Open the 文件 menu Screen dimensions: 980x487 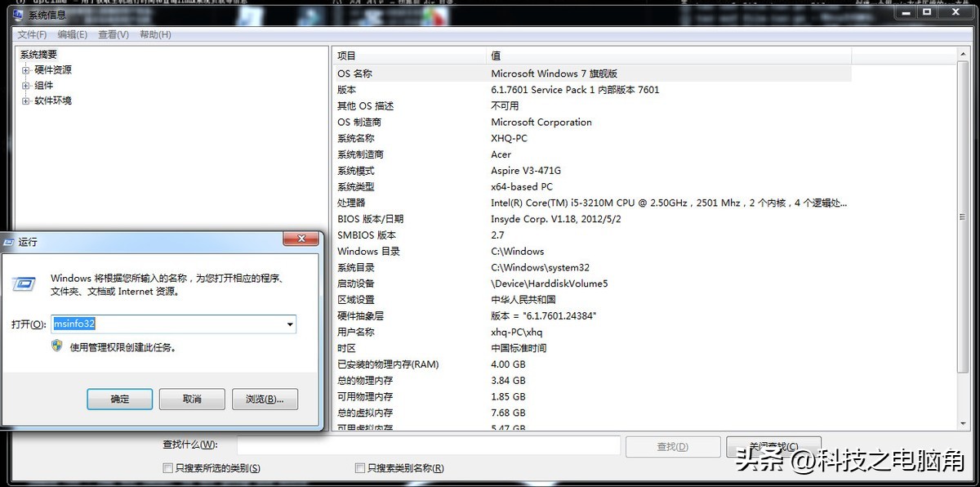coord(31,34)
